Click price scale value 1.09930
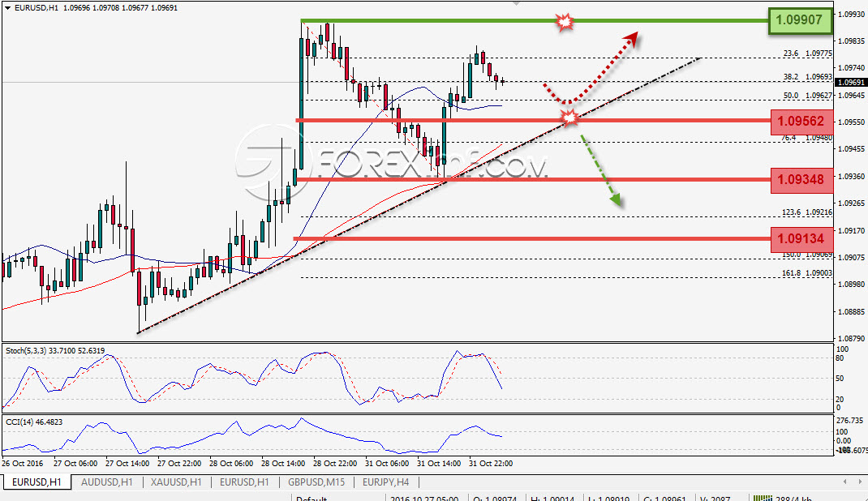The image size is (868, 501). tap(852, 15)
